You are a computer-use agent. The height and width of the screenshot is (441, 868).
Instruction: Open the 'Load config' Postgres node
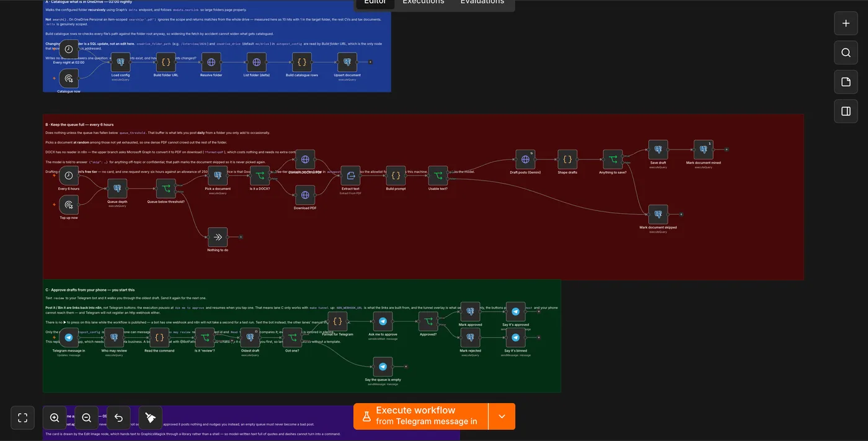120,62
